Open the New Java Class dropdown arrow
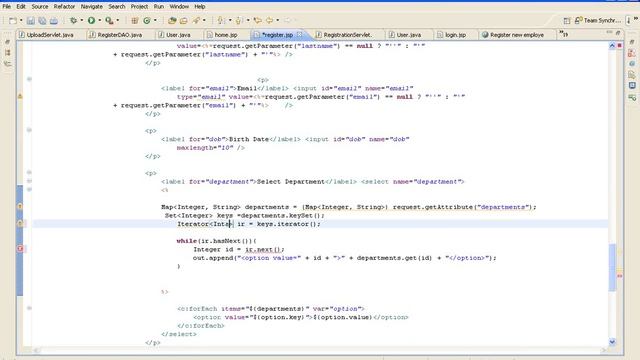Image resolution: width=640 pixels, height=360 pixels. coord(155,20)
